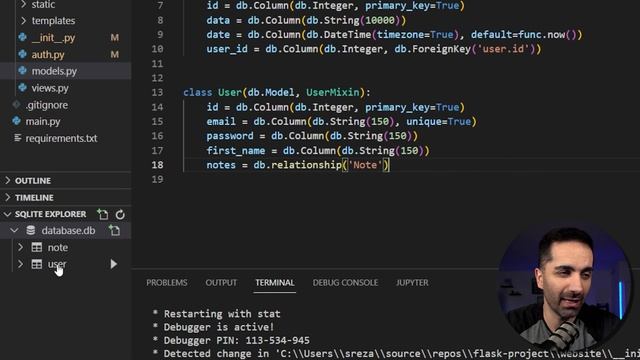Click the database icon beside database.db
Image resolution: width=640 pixels, height=360 pixels.
click(x=31, y=231)
